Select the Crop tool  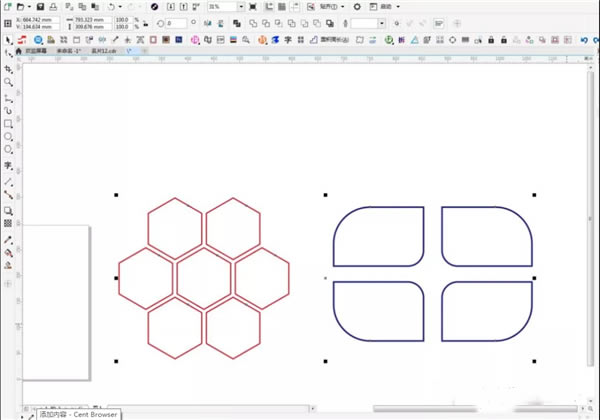pos(8,69)
